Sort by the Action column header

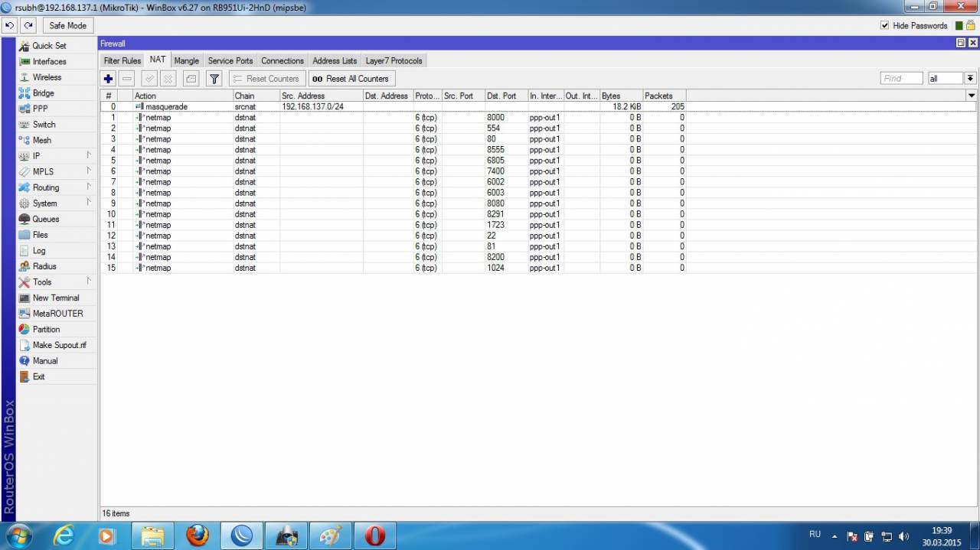(183, 96)
